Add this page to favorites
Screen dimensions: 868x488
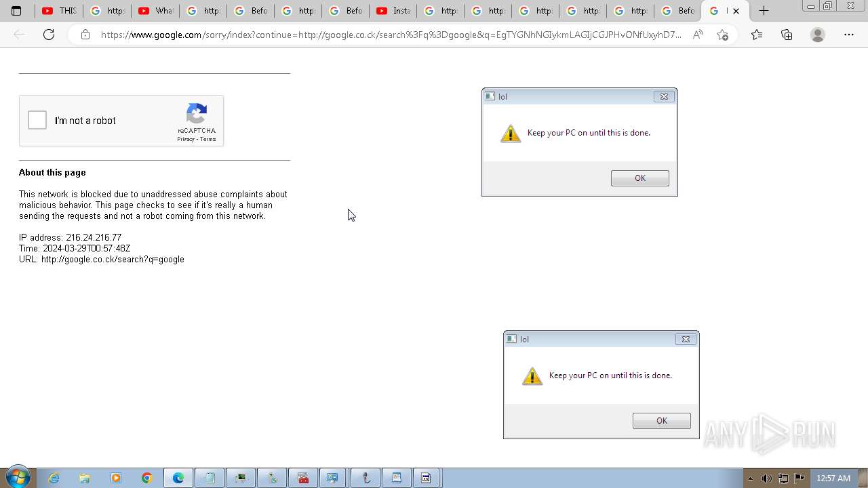click(722, 35)
